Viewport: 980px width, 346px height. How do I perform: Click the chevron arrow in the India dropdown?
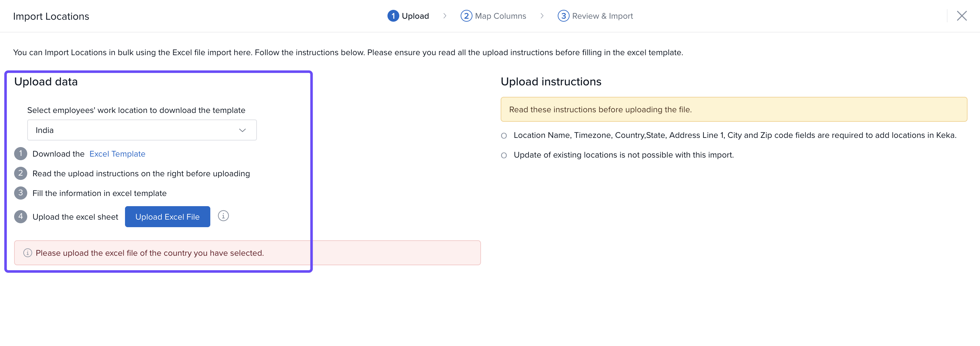[242, 130]
